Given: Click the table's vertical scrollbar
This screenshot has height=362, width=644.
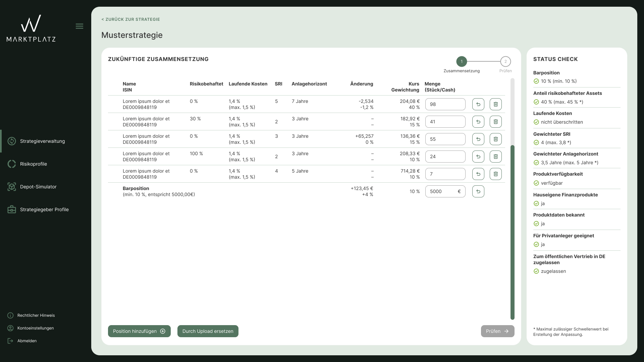Looking at the screenshot, I should click(512, 232).
